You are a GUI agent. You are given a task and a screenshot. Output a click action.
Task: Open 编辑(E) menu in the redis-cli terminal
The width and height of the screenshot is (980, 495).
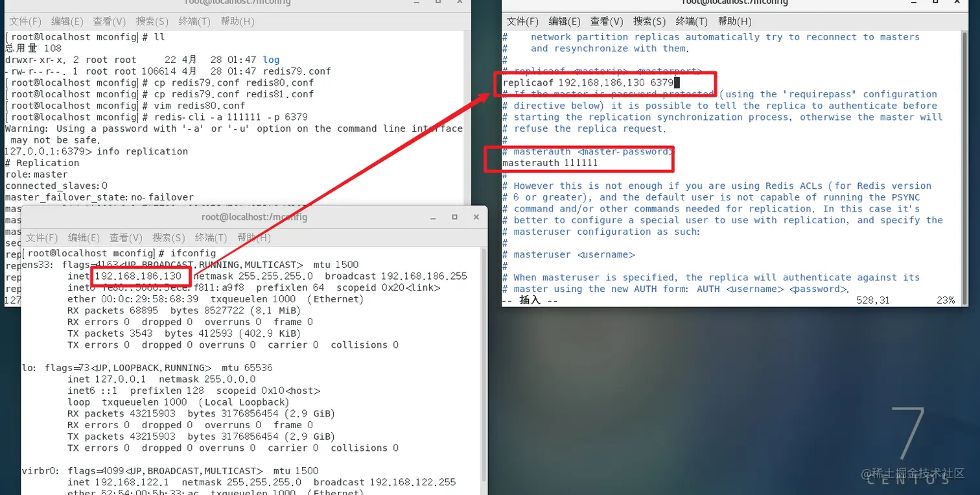pos(67,21)
